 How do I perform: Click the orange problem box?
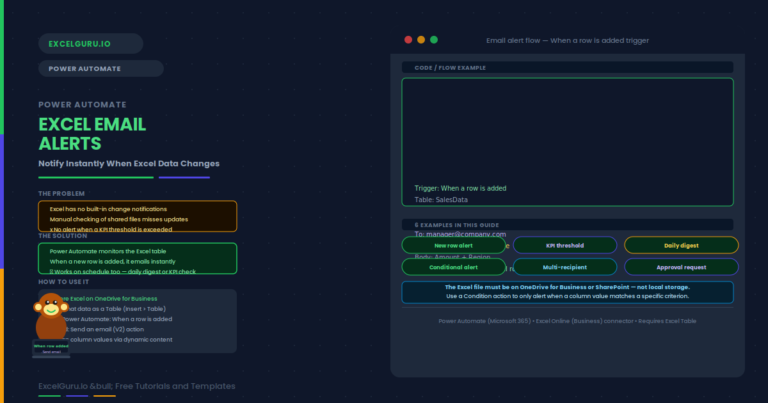138,216
